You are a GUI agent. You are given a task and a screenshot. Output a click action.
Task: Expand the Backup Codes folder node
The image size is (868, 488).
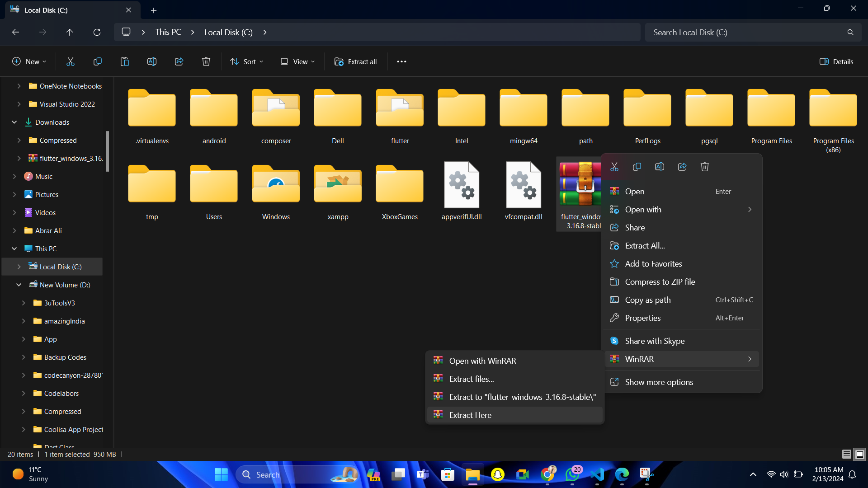pyautogui.click(x=24, y=357)
